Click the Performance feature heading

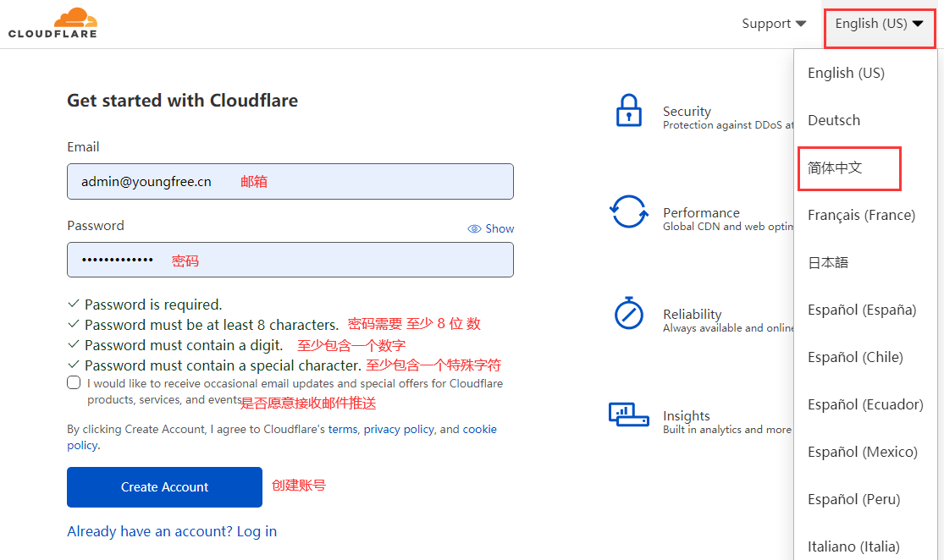coord(701,213)
